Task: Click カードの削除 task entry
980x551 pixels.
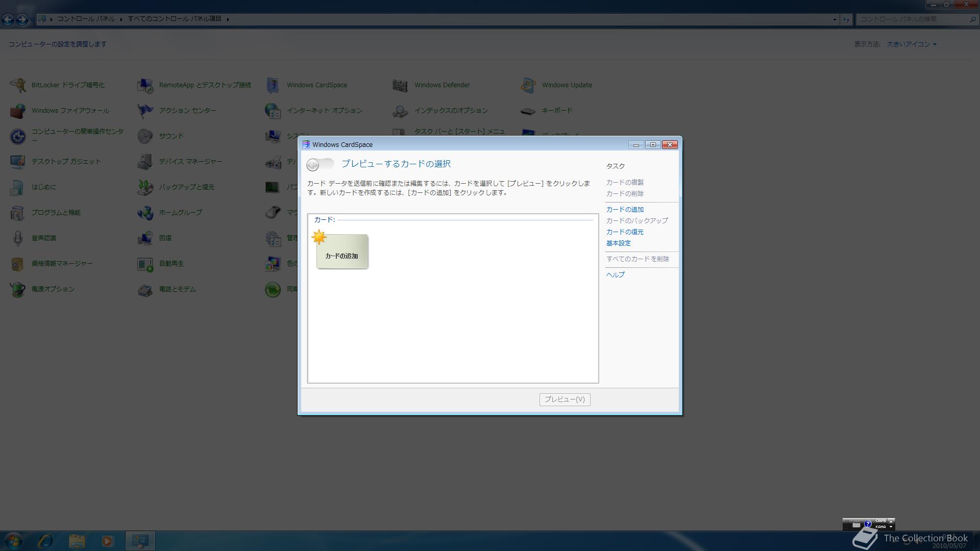Action: tap(625, 194)
